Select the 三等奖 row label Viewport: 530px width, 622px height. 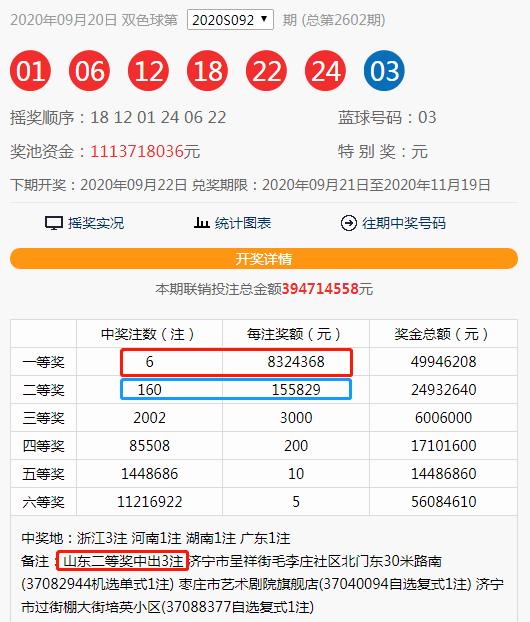coord(43,418)
